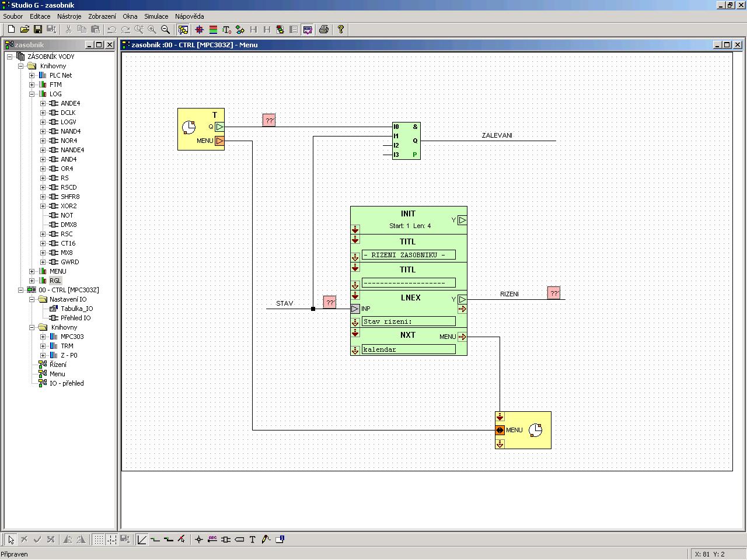This screenshot has width=747, height=560.
Task: Collapse the LOG library node
Action: point(32,94)
